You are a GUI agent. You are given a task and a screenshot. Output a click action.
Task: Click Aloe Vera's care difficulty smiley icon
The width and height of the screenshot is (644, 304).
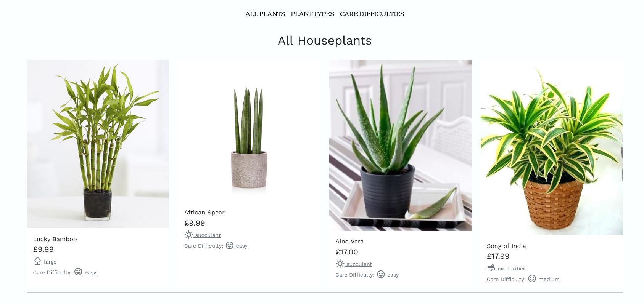(x=381, y=274)
